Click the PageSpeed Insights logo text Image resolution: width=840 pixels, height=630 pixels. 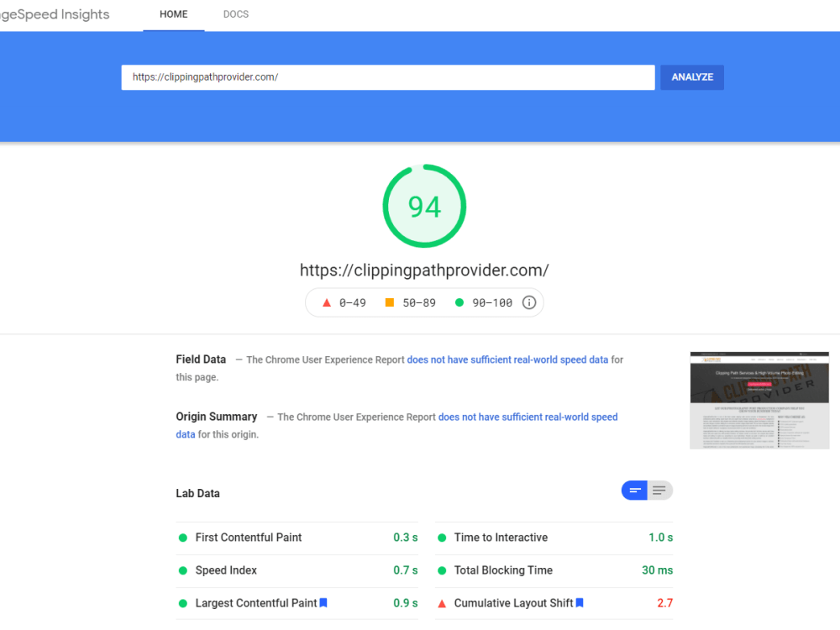pos(55,14)
